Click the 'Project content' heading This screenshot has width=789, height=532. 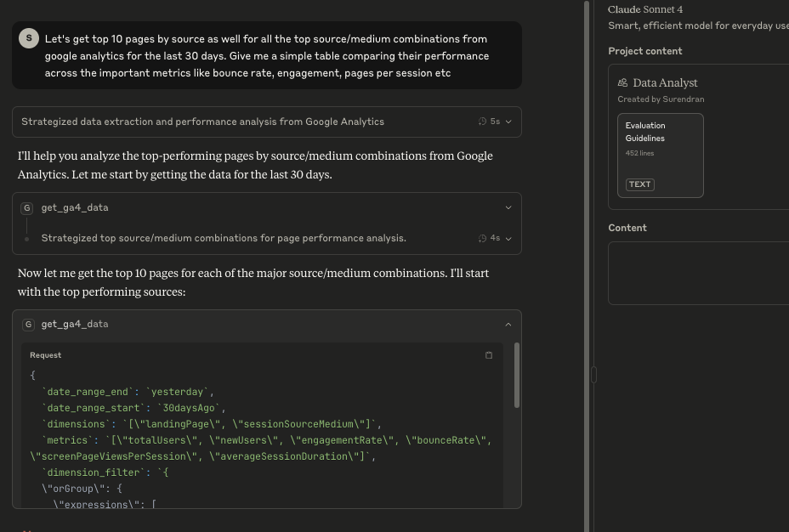pyautogui.click(x=645, y=51)
